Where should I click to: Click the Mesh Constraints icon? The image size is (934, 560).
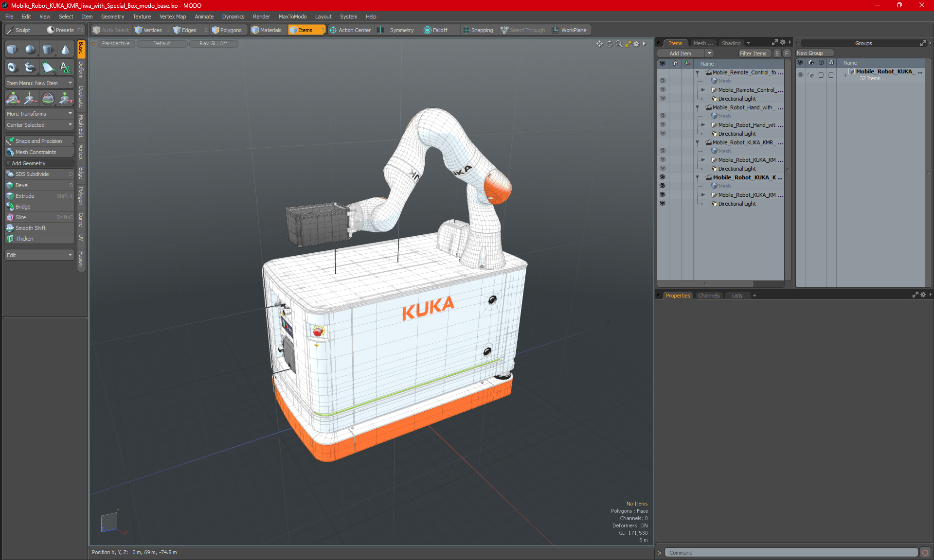point(10,151)
